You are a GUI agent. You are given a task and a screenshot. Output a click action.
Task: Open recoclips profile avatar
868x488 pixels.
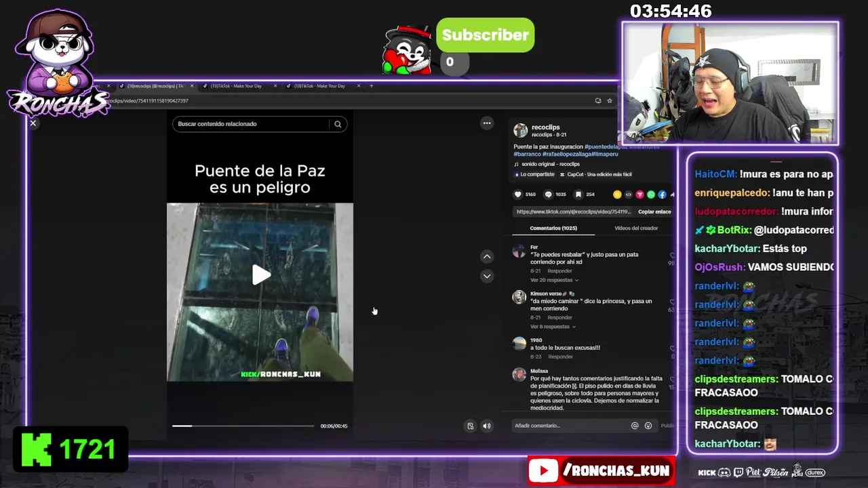[520, 130]
